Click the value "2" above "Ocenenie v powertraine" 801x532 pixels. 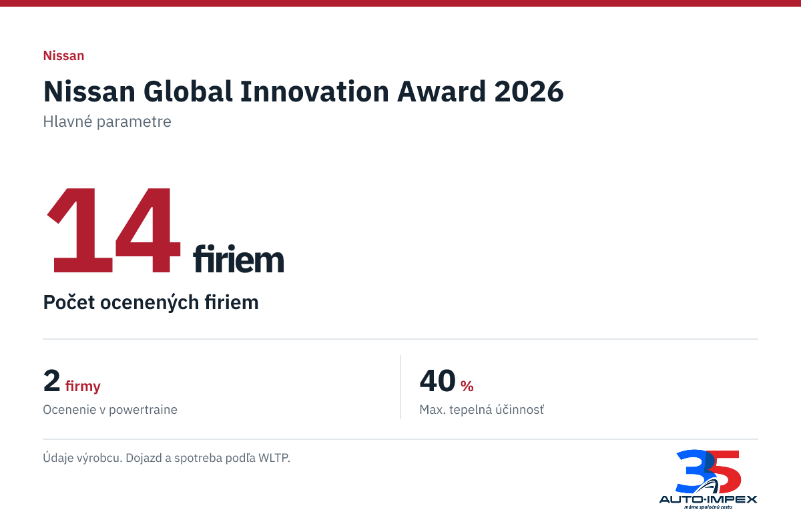[51, 380]
